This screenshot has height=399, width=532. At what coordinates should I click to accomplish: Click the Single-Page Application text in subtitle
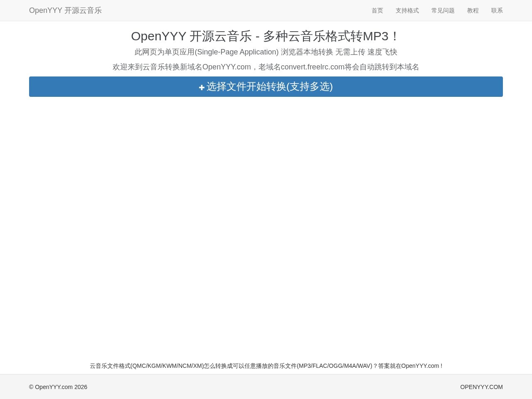coord(236,52)
